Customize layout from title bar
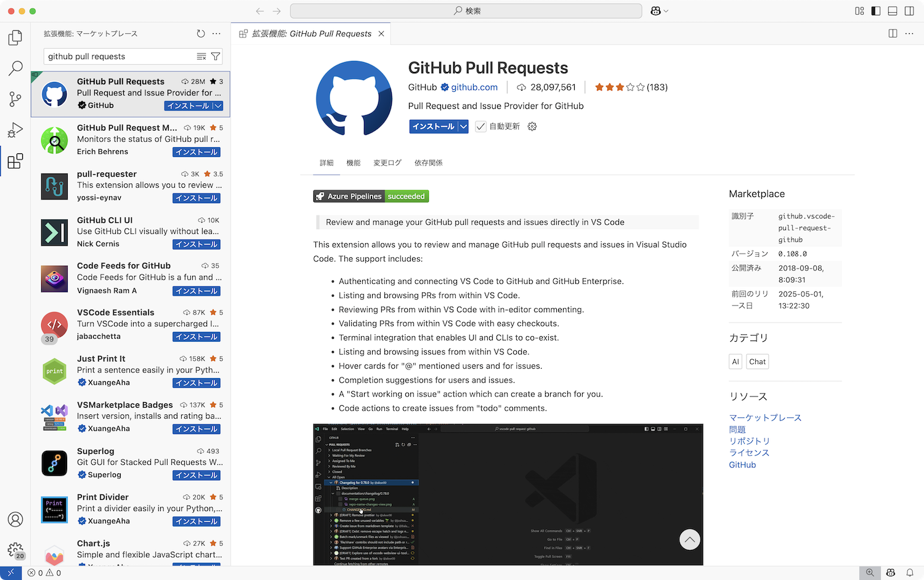The height and width of the screenshot is (580, 924). (859, 11)
